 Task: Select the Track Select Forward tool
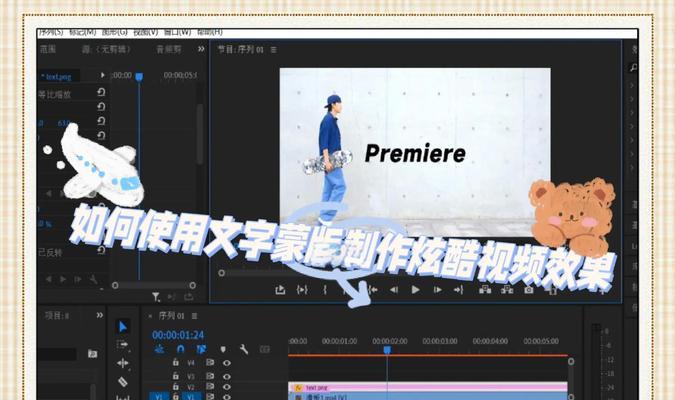(123, 345)
